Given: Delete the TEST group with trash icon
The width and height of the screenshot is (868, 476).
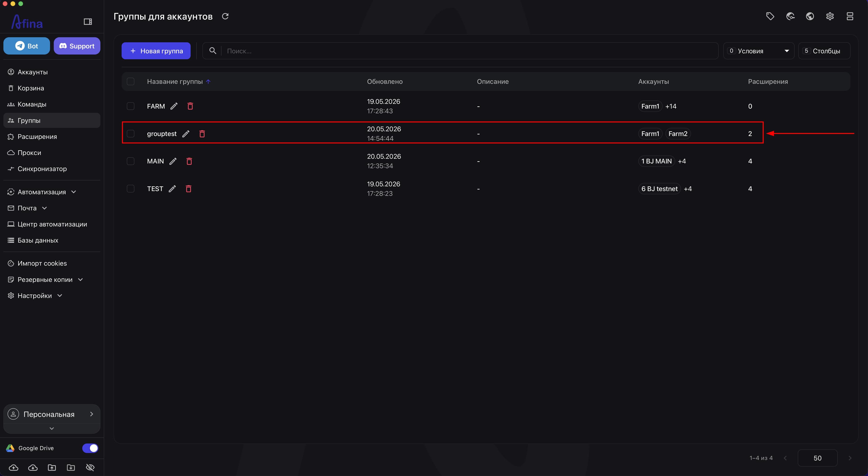Looking at the screenshot, I should (x=188, y=189).
